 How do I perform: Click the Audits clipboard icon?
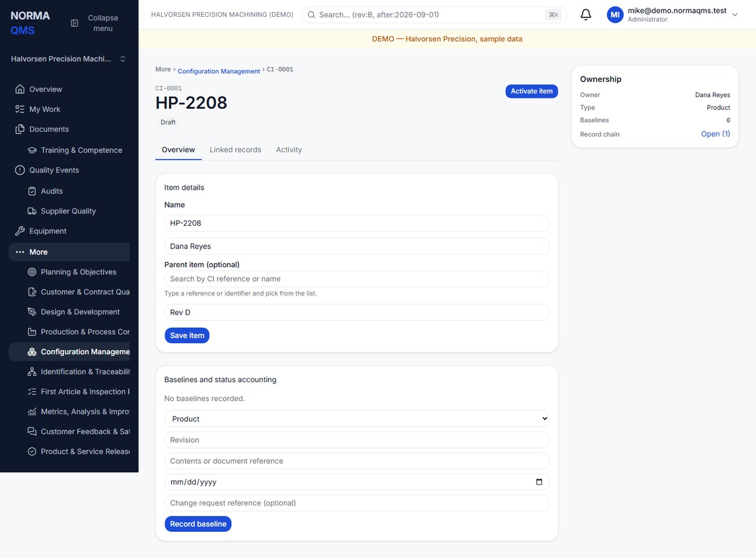32,191
